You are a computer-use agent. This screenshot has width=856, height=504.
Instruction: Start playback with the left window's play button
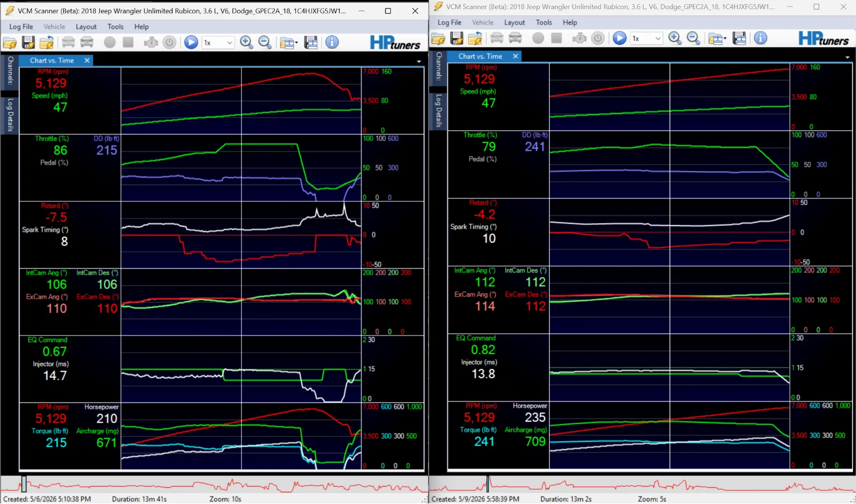pos(191,42)
